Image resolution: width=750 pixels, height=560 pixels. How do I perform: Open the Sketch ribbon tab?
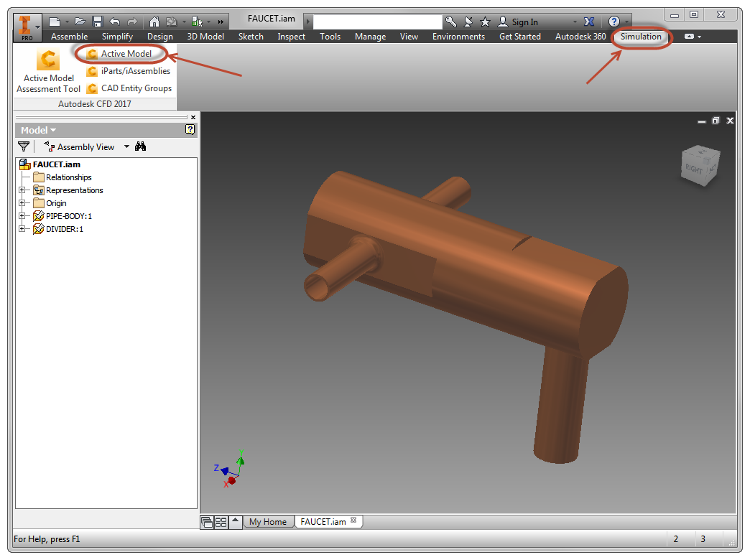[251, 37]
